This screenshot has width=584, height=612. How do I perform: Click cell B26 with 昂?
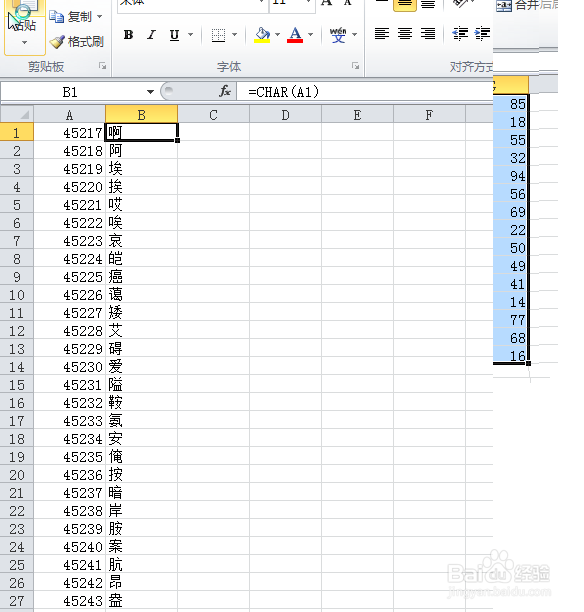[x=141, y=582]
